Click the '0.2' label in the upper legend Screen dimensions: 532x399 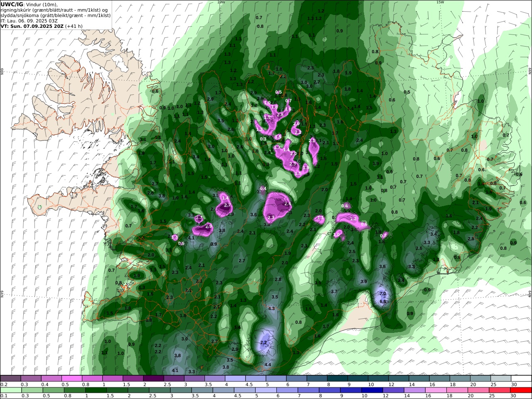point(3,384)
